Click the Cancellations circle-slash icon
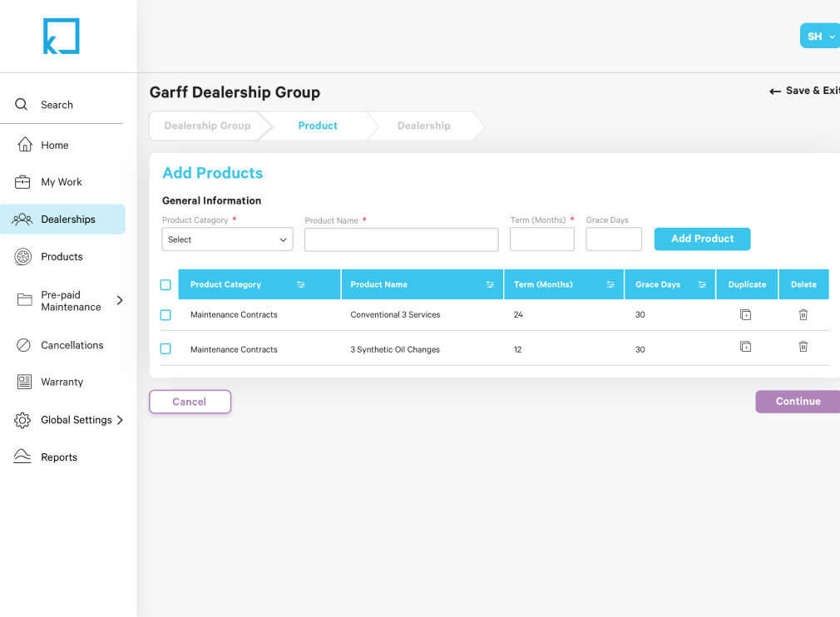 pyautogui.click(x=23, y=345)
